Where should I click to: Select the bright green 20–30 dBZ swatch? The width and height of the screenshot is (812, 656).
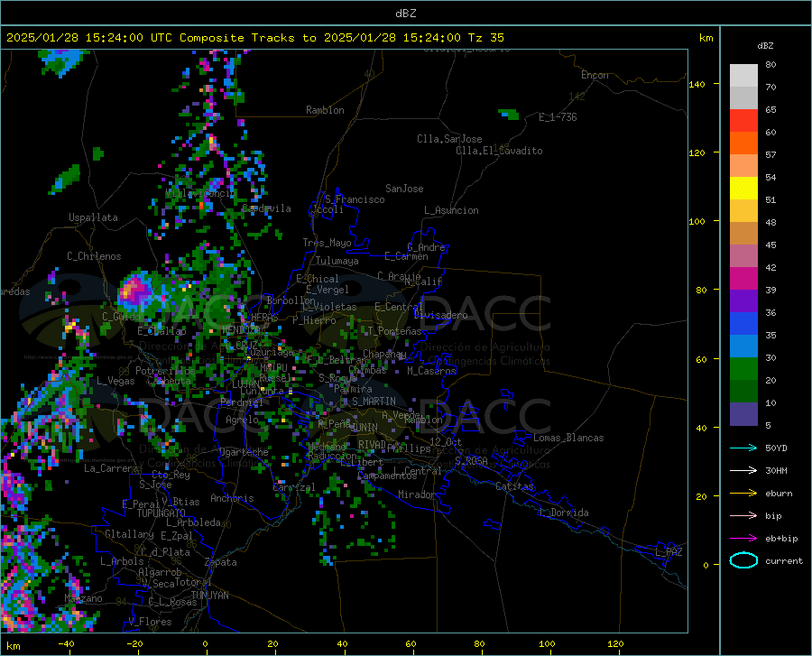click(743, 369)
